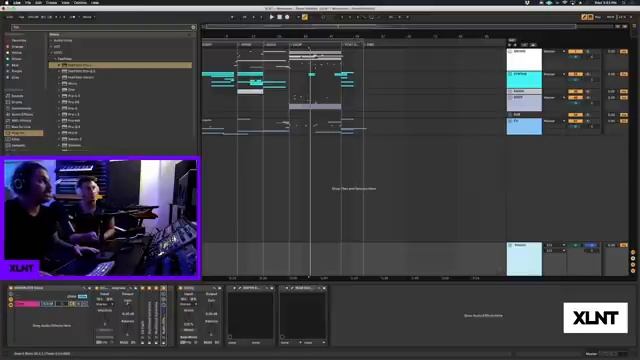Open the Master track's top output dropdown
This screenshot has width=640, height=360.
(x=556, y=245)
